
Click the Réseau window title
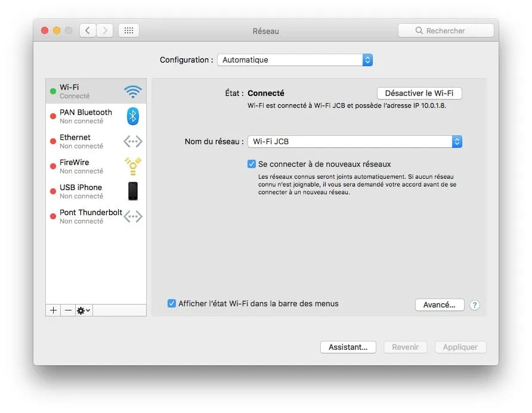pos(266,31)
